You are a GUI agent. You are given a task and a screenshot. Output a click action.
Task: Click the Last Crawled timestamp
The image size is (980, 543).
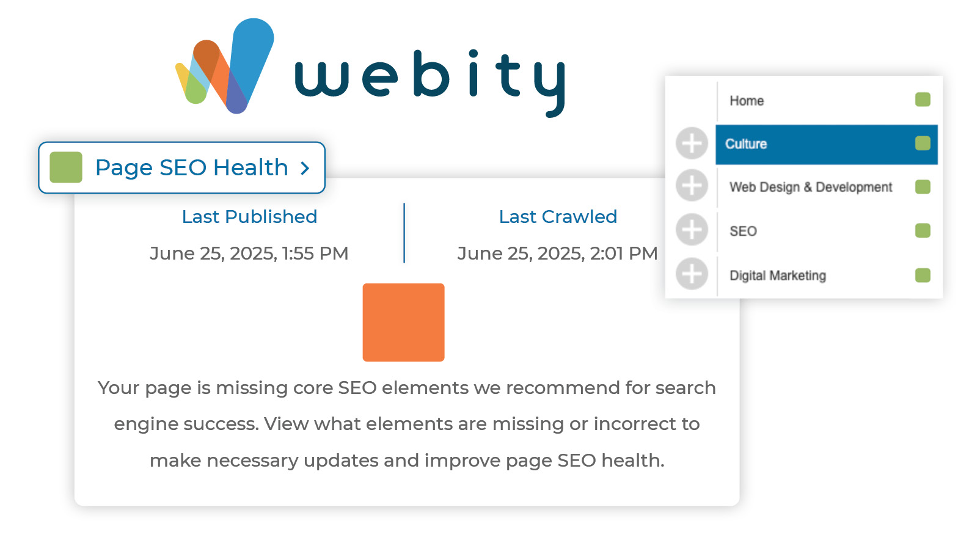558,253
